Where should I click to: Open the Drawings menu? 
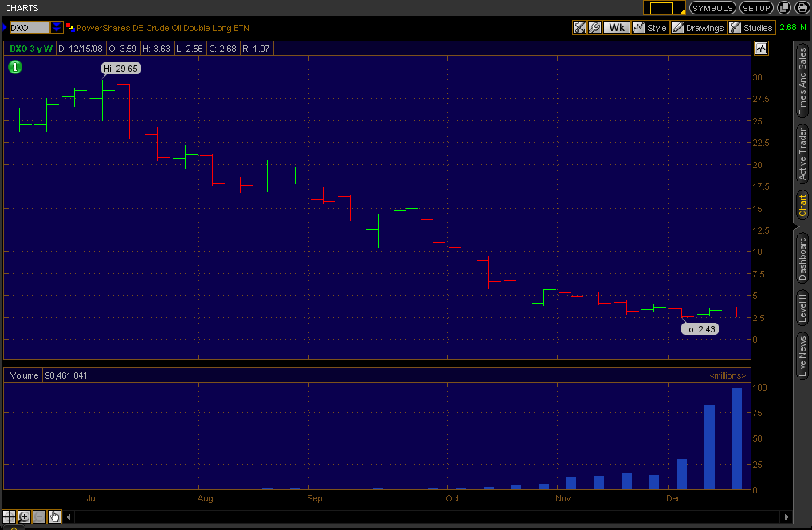pyautogui.click(x=698, y=27)
